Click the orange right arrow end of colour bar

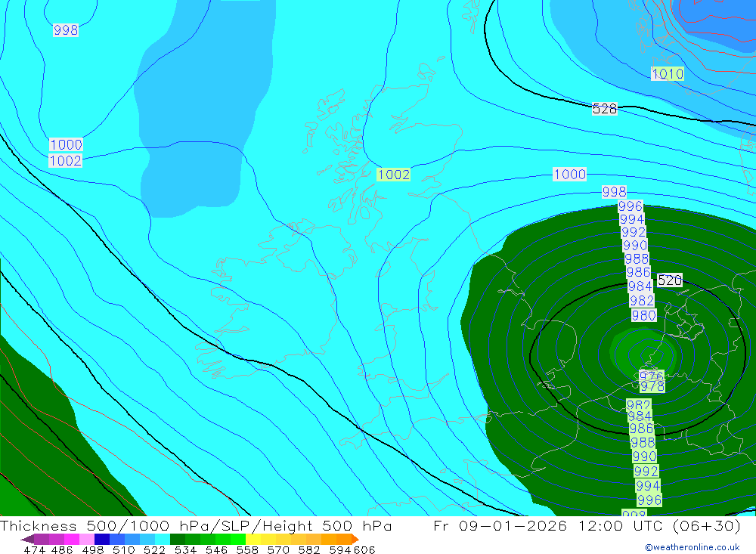[x=355, y=539]
